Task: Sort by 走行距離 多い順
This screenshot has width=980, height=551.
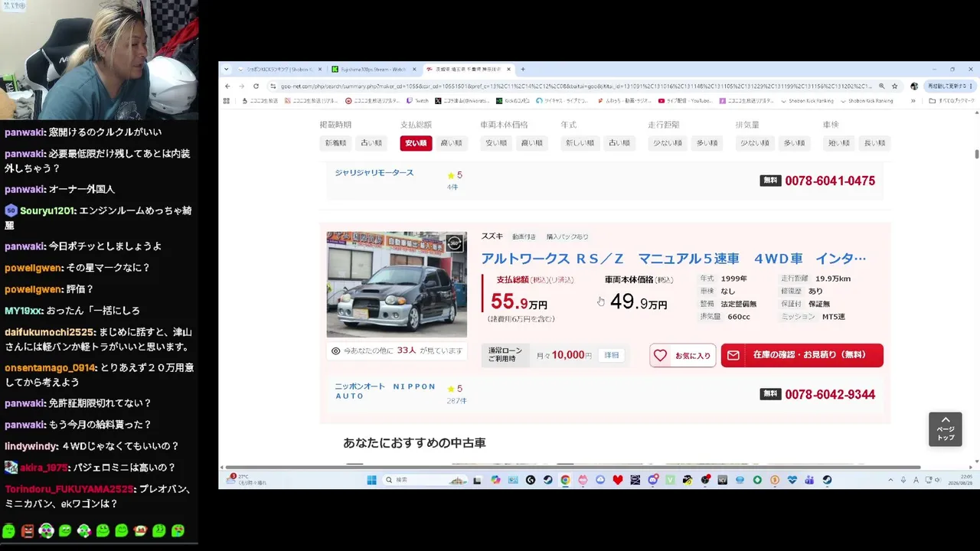Action: tap(707, 143)
